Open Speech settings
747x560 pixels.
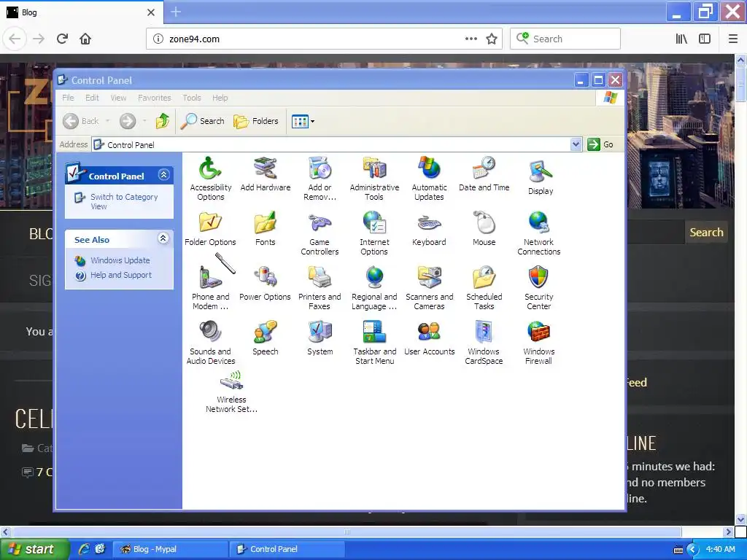[266, 338]
